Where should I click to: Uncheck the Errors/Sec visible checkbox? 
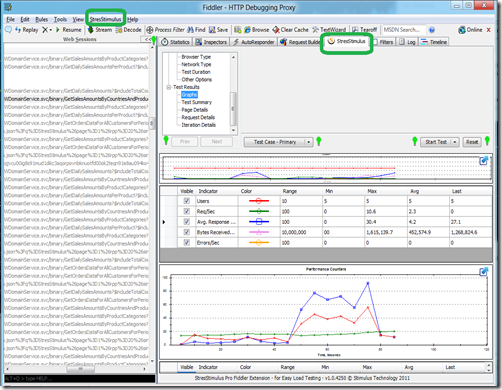(187, 242)
